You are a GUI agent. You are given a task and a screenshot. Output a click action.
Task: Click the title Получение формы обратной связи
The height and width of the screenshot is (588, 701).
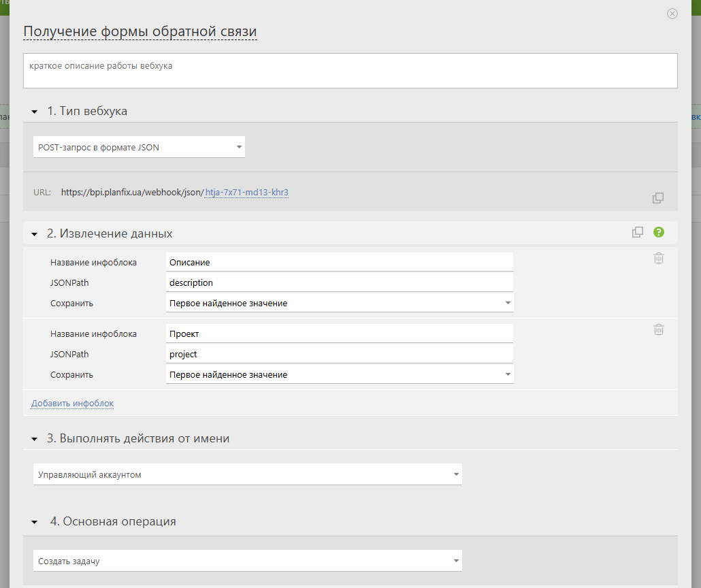[x=140, y=32]
